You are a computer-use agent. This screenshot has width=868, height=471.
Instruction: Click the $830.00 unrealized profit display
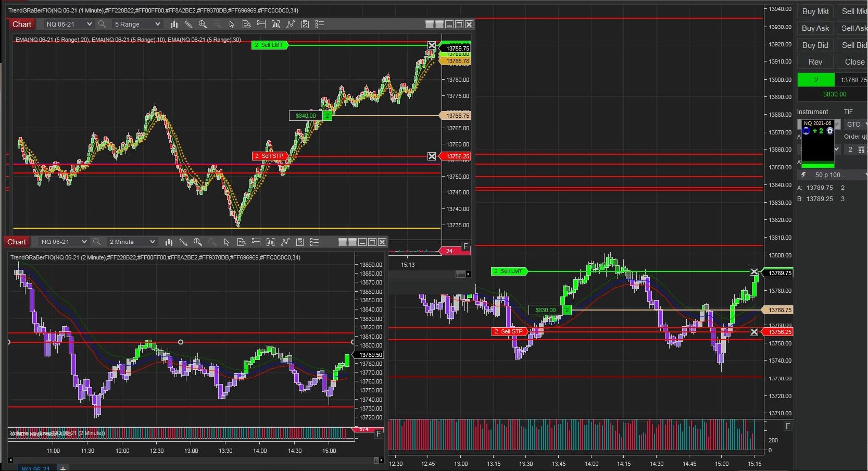(834, 94)
